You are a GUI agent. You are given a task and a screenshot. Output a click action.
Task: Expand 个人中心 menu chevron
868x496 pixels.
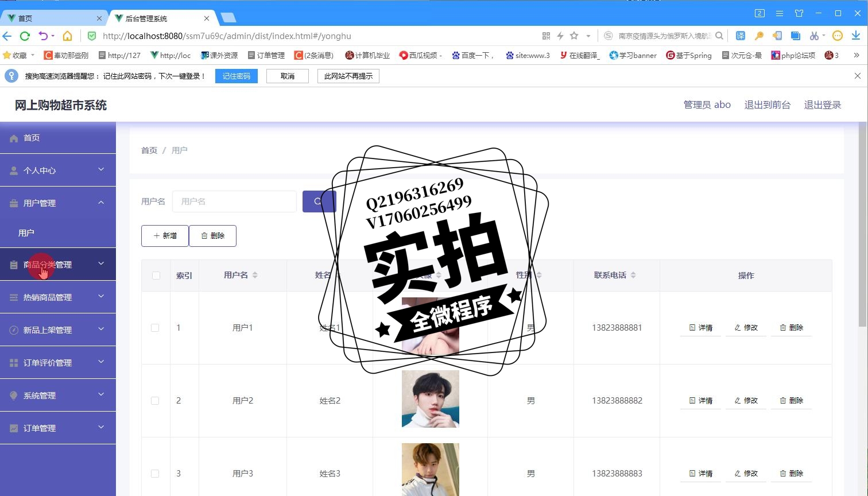point(101,169)
